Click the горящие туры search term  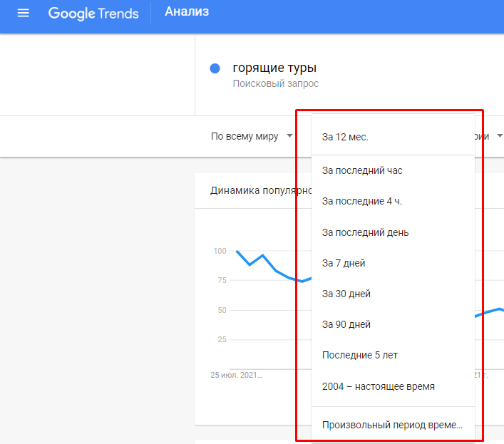(x=274, y=68)
